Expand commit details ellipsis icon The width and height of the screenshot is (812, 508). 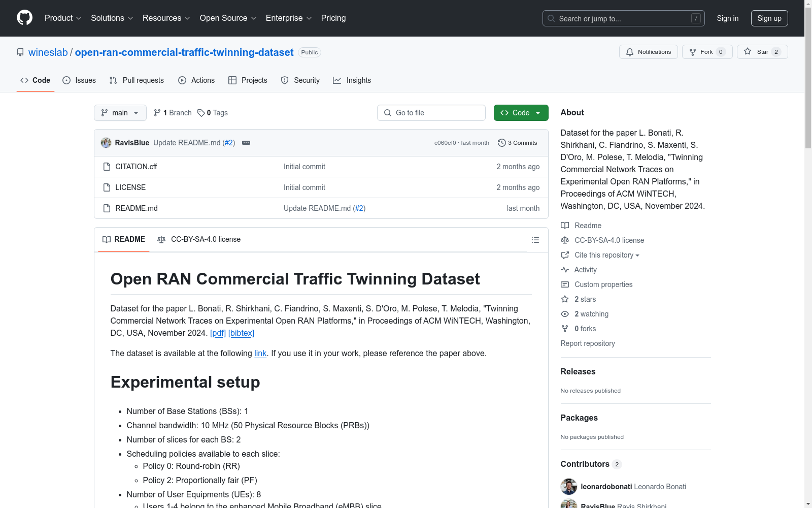click(246, 143)
